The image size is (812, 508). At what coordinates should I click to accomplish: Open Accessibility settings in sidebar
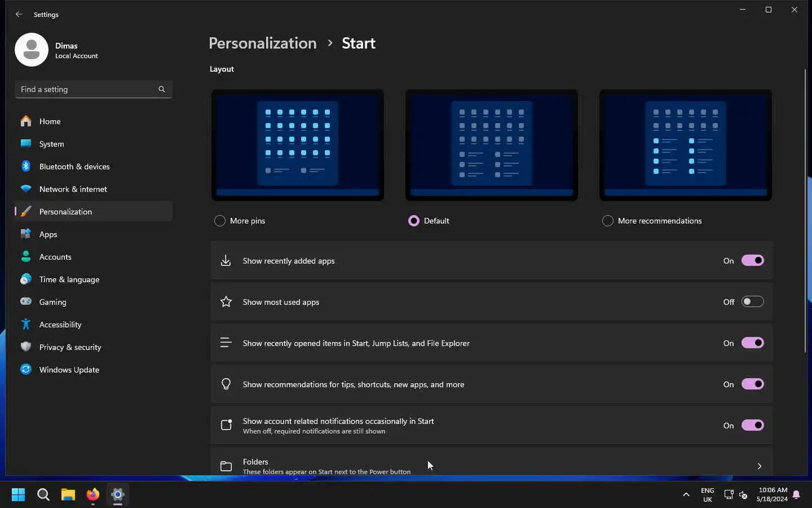[x=60, y=325]
